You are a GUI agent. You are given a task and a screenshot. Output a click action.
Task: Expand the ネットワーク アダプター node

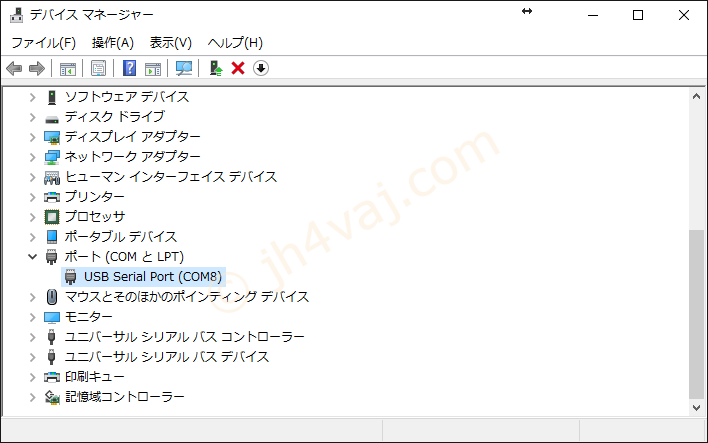click(x=33, y=157)
